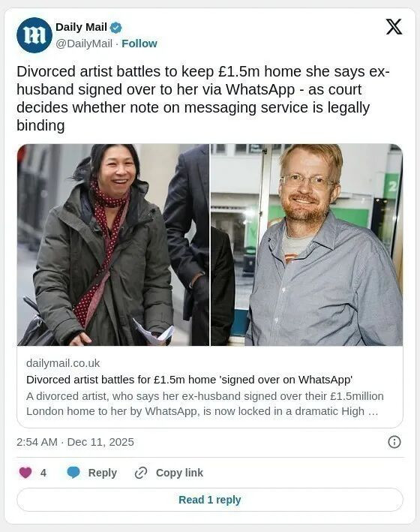Click the Reply label
420x532 pixels.
[x=103, y=473]
